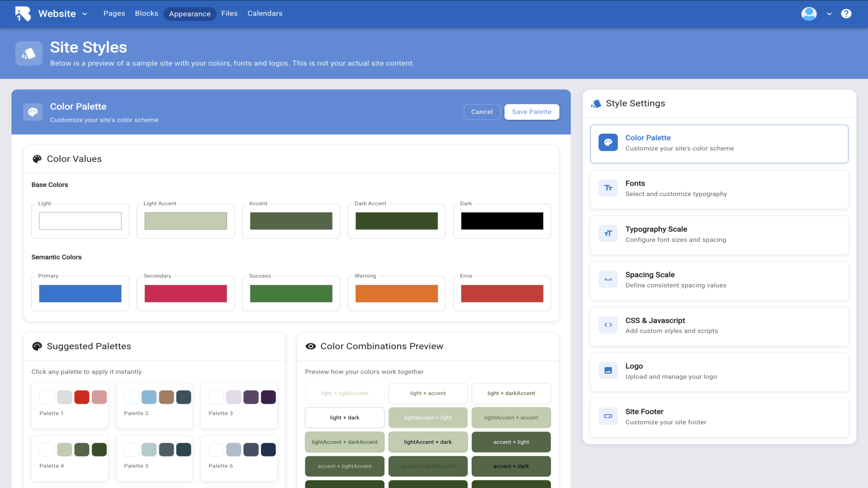Select the Spacing Scale icon
868x488 pixels.
tap(608, 279)
